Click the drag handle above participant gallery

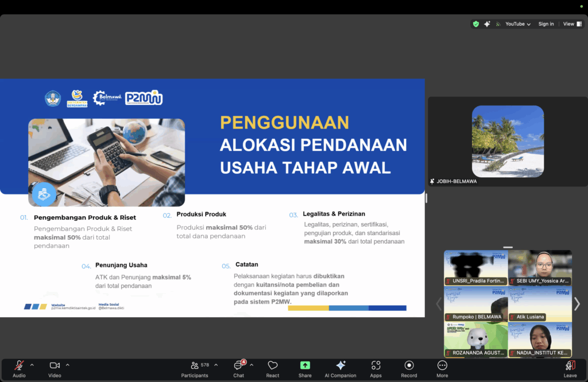(508, 247)
